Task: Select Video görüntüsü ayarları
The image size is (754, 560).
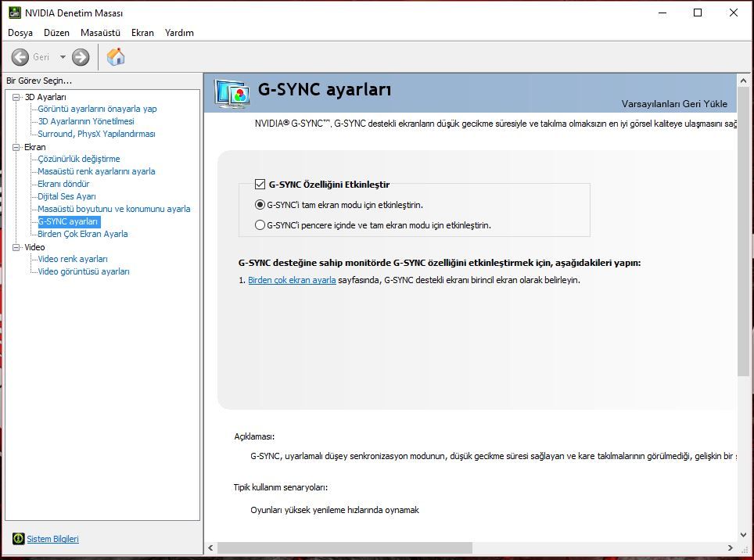Action: coord(84,271)
